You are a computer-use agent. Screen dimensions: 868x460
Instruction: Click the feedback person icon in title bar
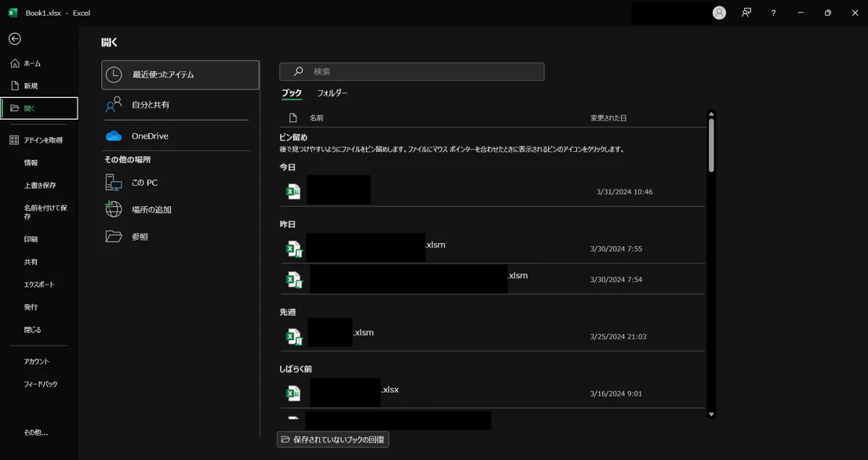tap(746, 13)
